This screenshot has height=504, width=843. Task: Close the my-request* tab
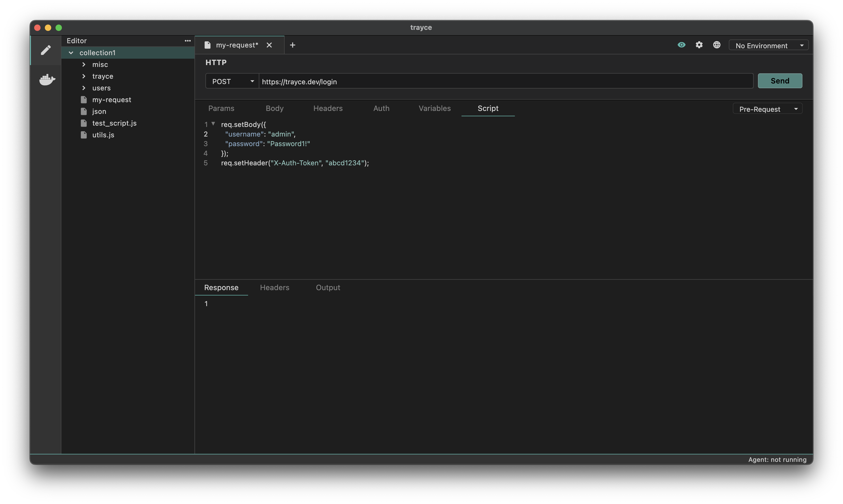[269, 45]
